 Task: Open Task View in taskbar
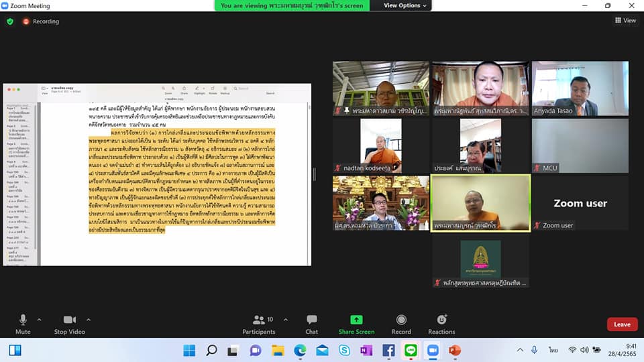click(x=233, y=351)
